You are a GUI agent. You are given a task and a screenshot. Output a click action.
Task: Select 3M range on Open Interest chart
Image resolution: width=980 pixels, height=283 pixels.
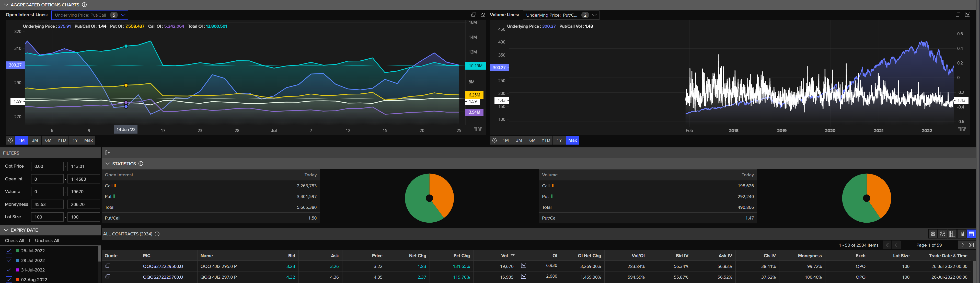tap(34, 140)
